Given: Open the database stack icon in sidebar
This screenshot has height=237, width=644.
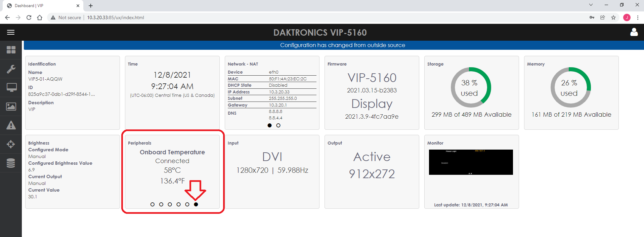Looking at the screenshot, I should pos(11,163).
